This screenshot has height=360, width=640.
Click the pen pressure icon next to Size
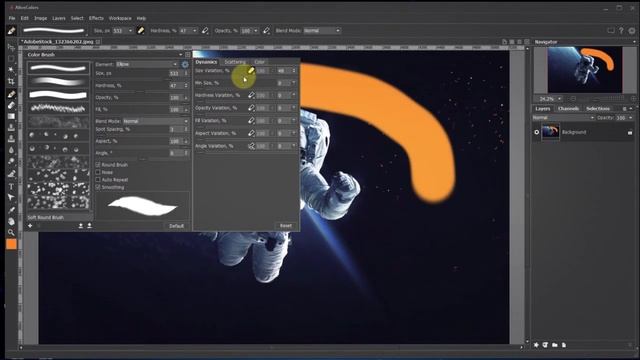click(141, 31)
